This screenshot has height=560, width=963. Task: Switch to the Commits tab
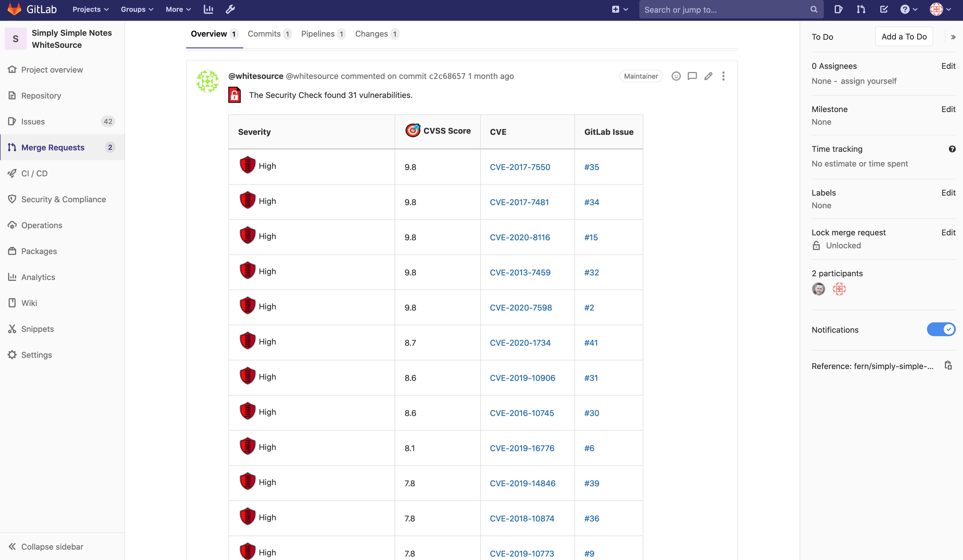coord(269,34)
